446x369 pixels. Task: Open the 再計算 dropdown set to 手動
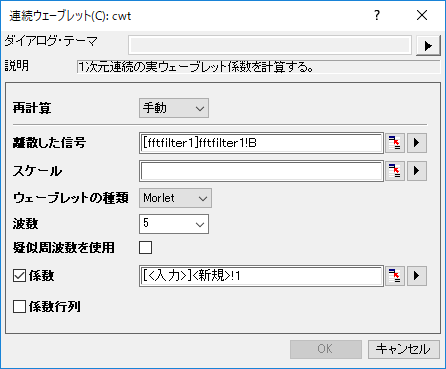tap(174, 108)
